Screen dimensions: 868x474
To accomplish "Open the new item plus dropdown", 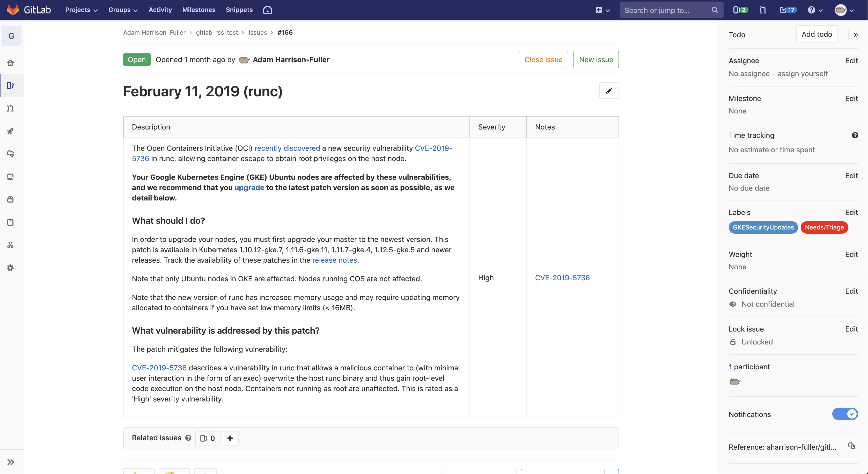I will [x=602, y=10].
